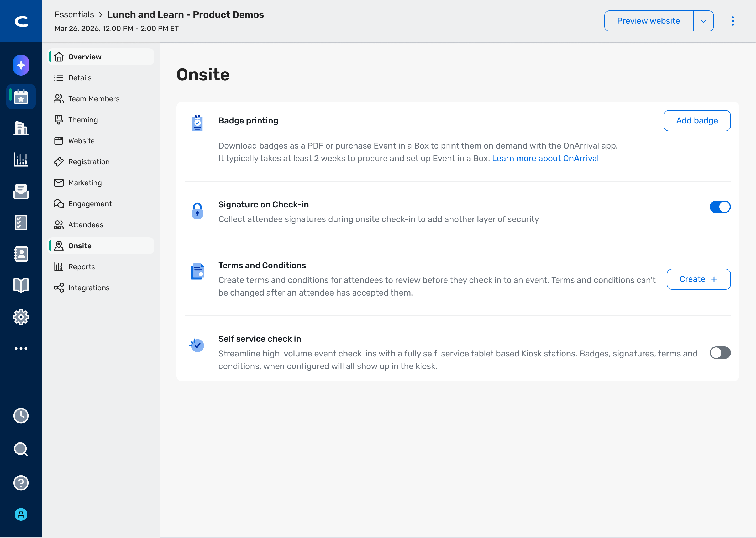This screenshot has width=756, height=538.
Task: Open Marketing in the event menu
Action: 101,183
